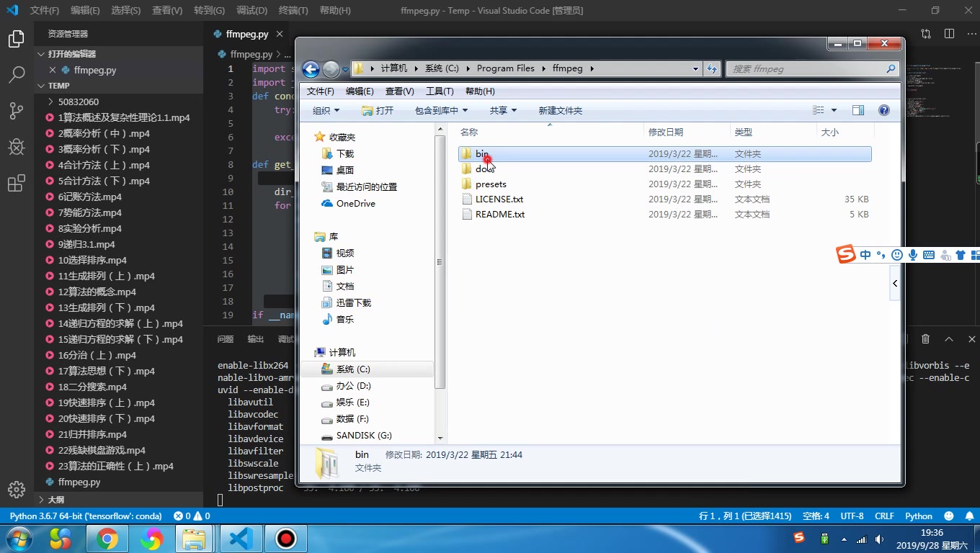Screen dimensions: 980x553
Task: Open the 查看(V) menu in VS Code
Action: pos(167,10)
